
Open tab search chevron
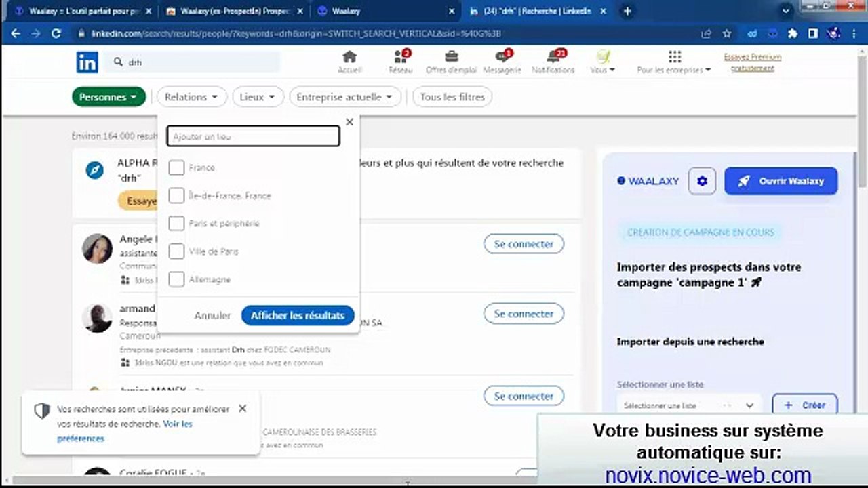coord(786,11)
